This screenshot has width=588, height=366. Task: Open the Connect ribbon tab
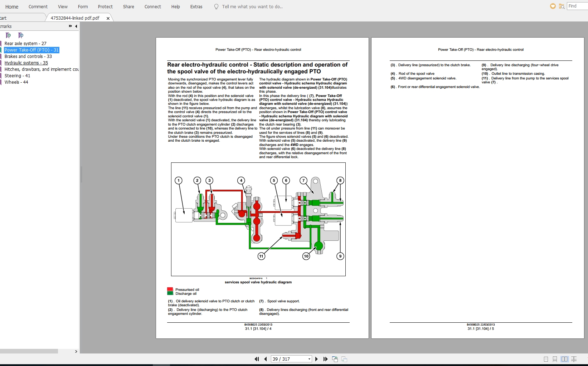153,6
